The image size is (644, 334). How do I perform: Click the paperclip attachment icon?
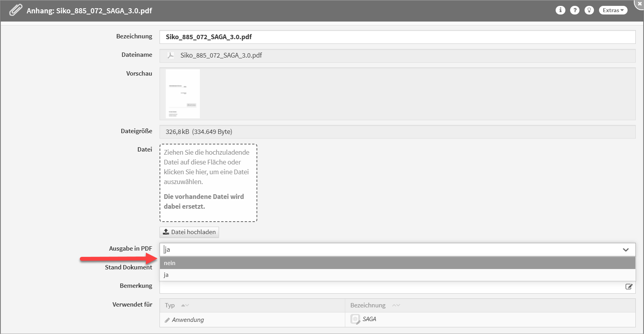pyautogui.click(x=16, y=10)
